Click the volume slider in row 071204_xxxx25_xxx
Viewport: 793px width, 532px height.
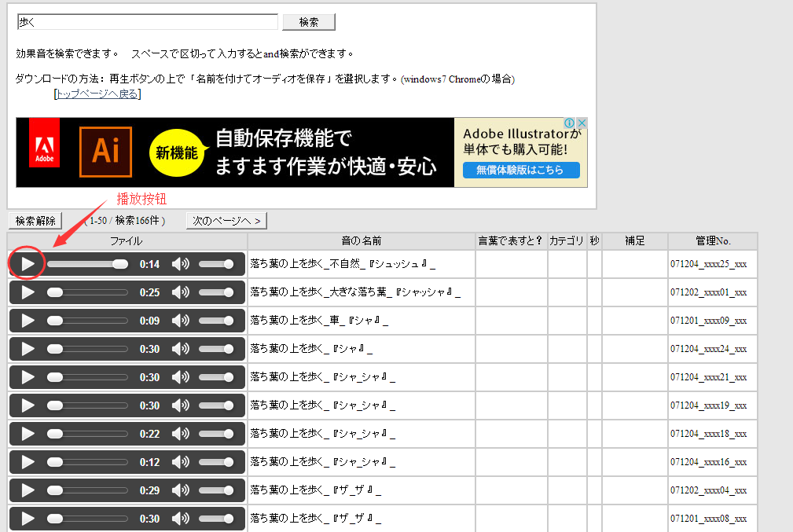tap(216, 264)
